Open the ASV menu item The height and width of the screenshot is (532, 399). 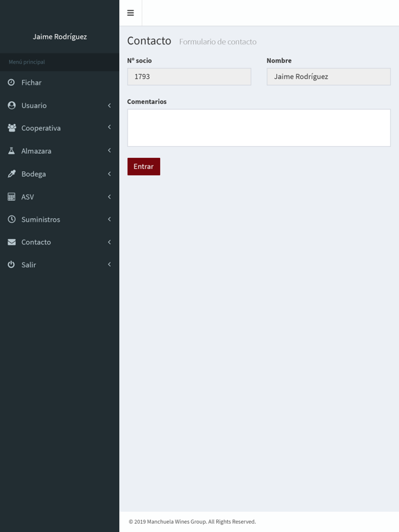coord(60,197)
